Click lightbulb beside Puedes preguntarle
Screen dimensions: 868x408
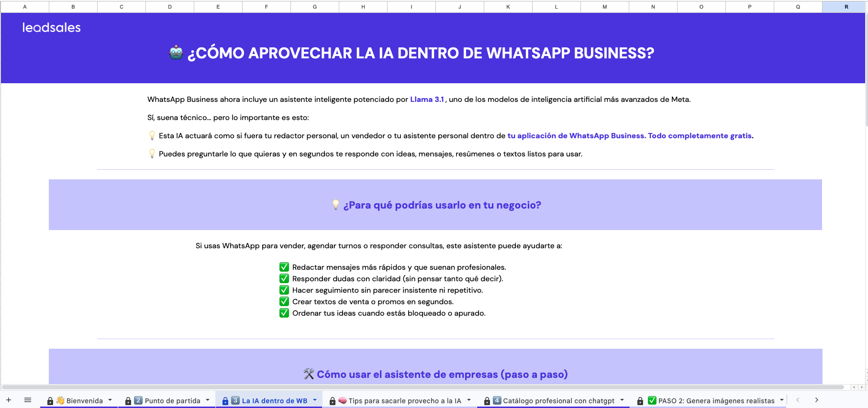(x=152, y=154)
